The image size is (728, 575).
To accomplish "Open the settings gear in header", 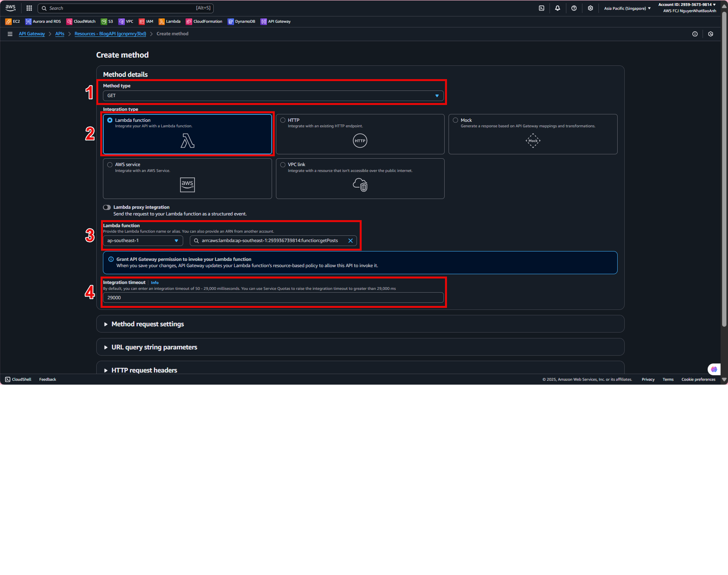I will 590,8.
